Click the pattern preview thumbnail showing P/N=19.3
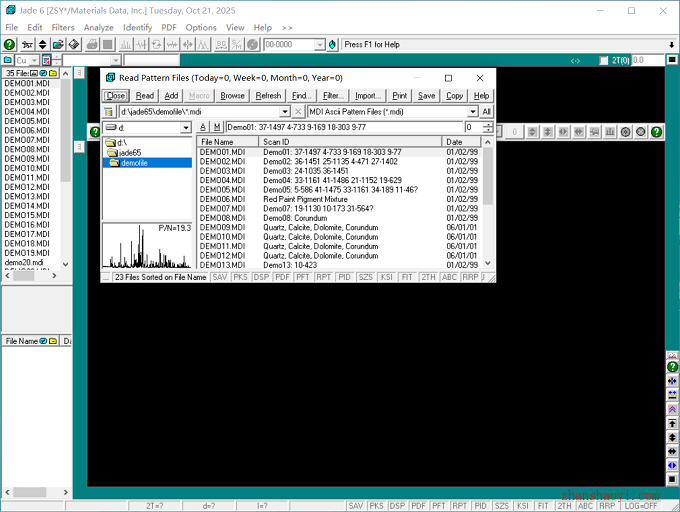The width and height of the screenshot is (680, 512). pyautogui.click(x=148, y=245)
